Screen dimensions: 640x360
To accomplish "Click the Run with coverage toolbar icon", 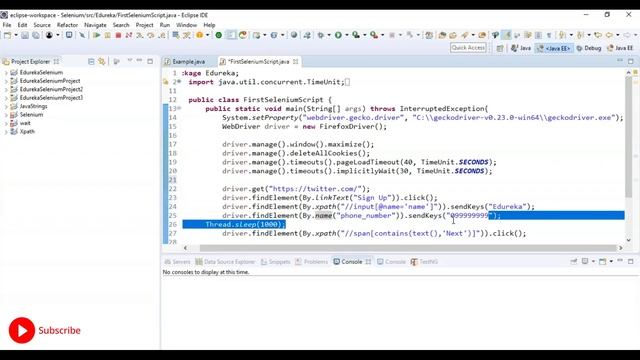I will [x=356, y=35].
